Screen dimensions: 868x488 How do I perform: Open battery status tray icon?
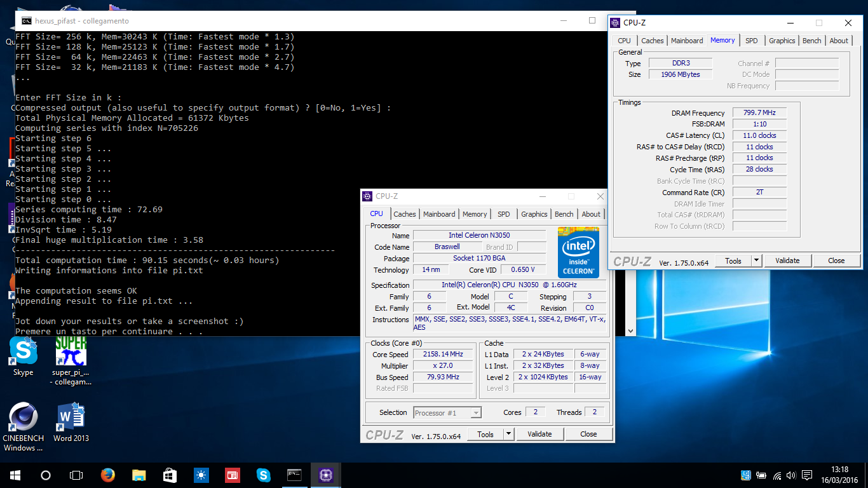tap(762, 475)
